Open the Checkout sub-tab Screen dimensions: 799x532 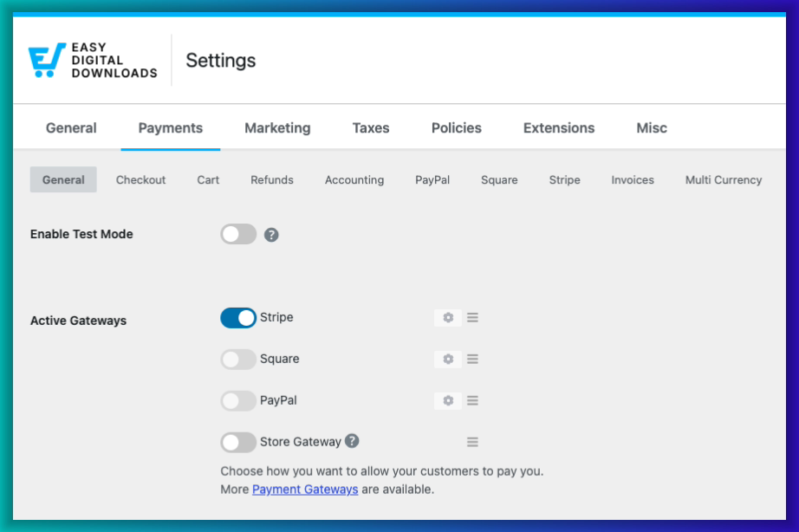point(140,179)
